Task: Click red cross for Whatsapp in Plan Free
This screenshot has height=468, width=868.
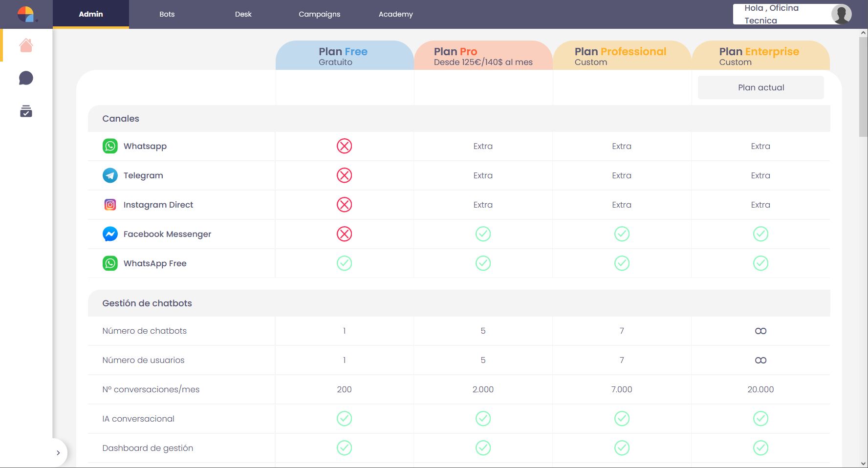Action: (x=344, y=146)
